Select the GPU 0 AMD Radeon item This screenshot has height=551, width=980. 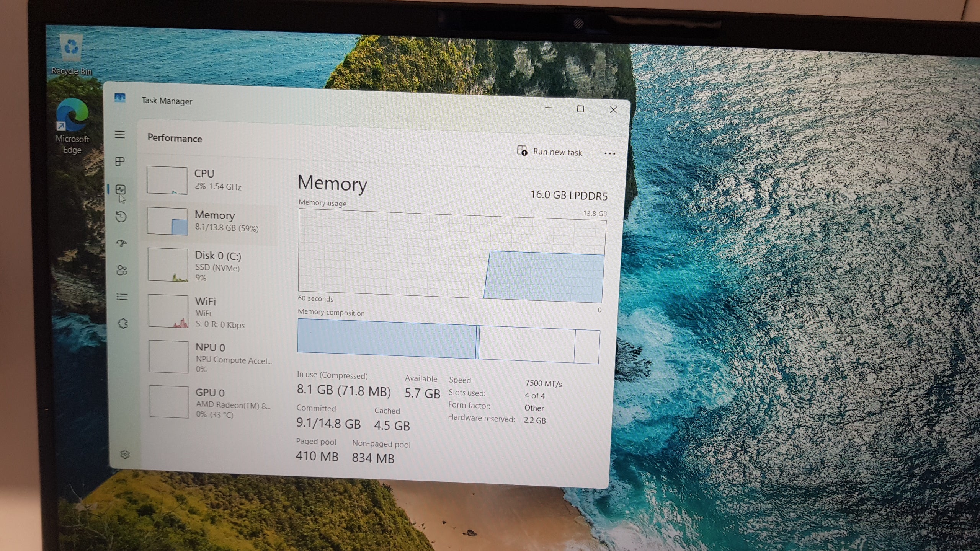point(213,403)
